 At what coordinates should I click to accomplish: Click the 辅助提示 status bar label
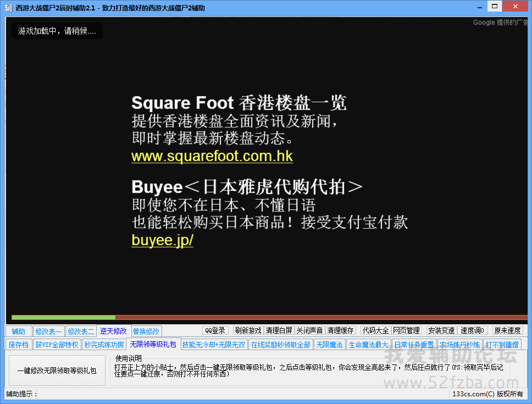(x=21, y=394)
